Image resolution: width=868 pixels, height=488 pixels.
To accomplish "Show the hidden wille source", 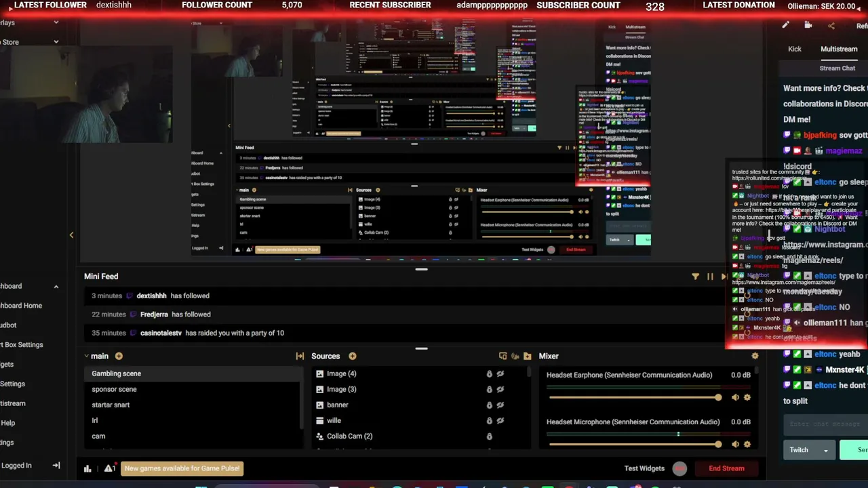I will (x=500, y=421).
